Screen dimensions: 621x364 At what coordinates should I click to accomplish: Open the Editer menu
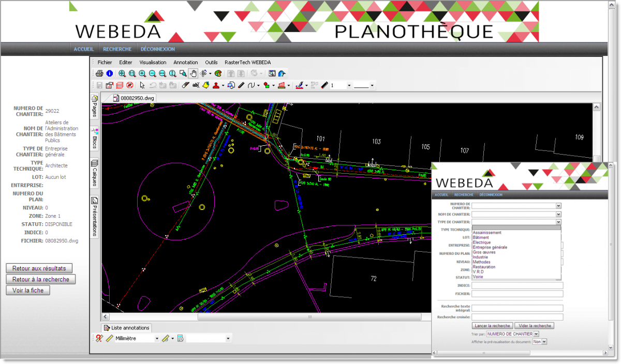tap(126, 62)
